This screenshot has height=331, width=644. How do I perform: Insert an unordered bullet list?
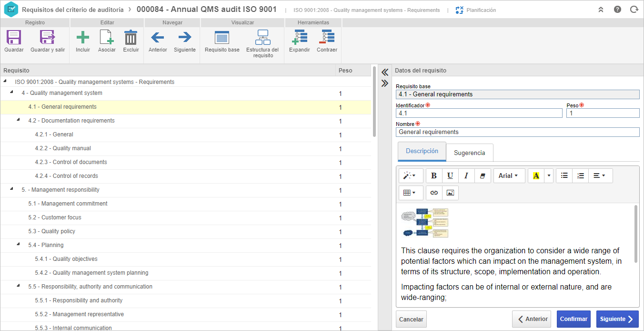tap(564, 176)
